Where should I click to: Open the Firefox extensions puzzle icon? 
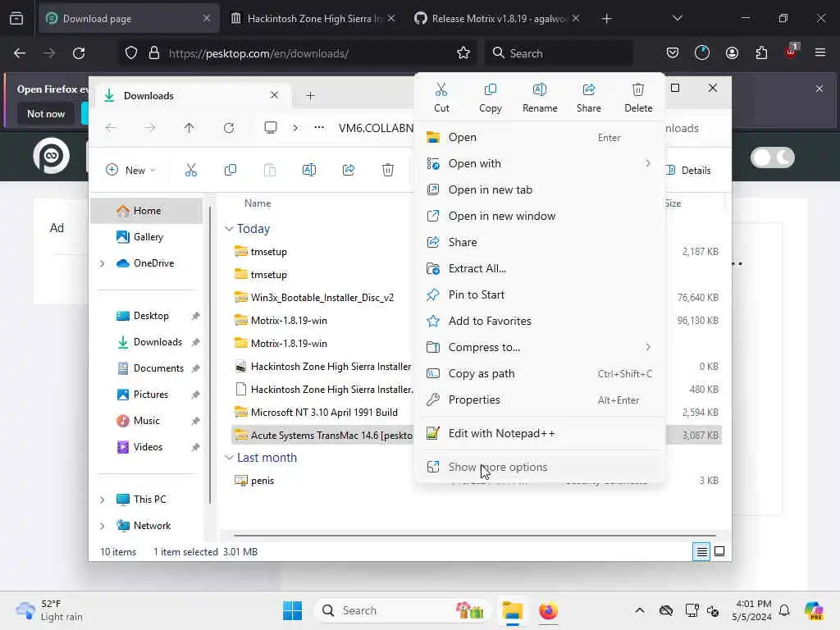pos(761,53)
